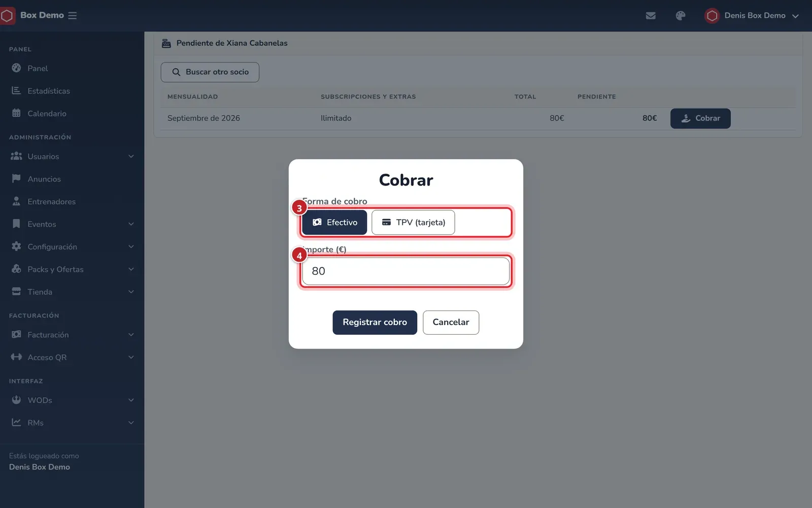The width and height of the screenshot is (812, 508).
Task: Click the Buscar otro socio button
Action: [210, 72]
